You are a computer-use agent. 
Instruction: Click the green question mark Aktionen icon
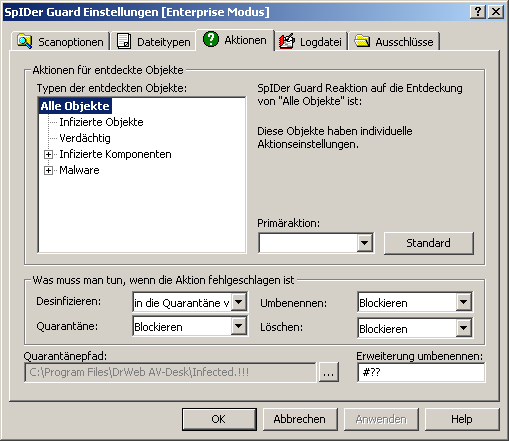pyautogui.click(x=211, y=39)
